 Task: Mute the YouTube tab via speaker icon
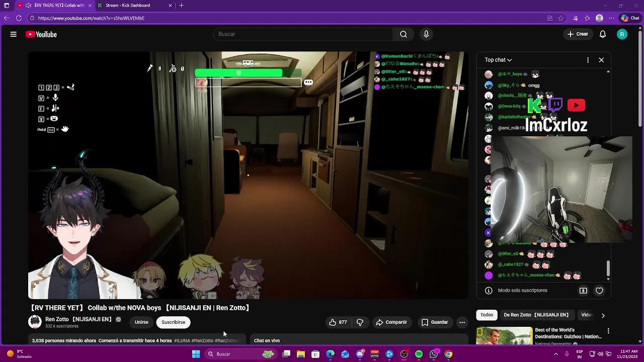click(28, 6)
